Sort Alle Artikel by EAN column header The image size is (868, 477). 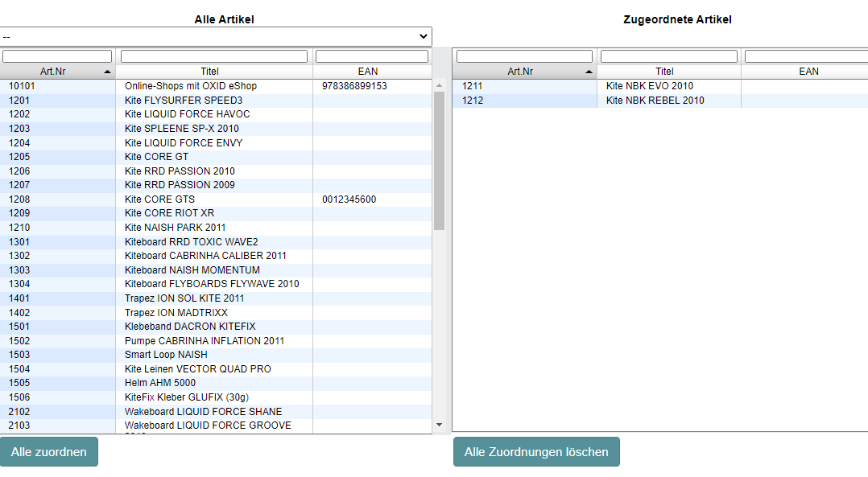(372, 72)
